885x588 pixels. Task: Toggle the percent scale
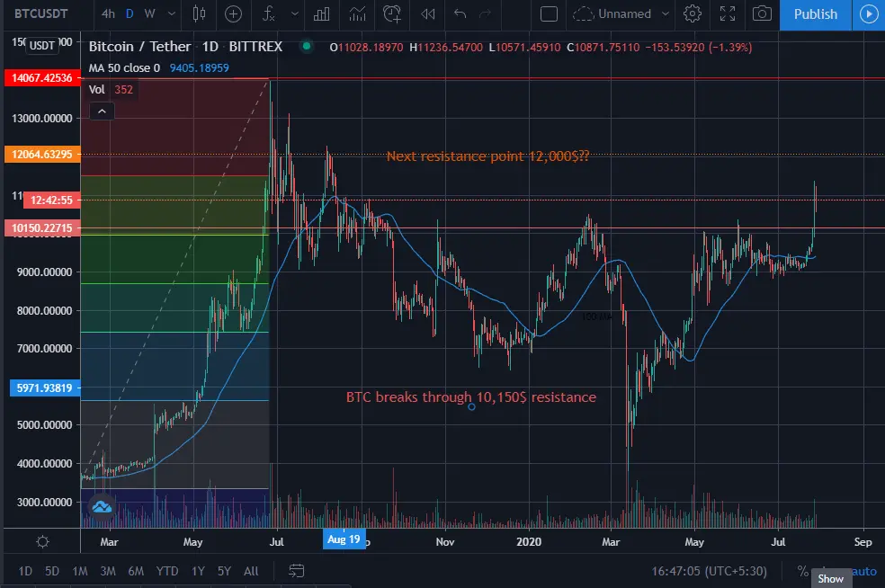(x=802, y=571)
